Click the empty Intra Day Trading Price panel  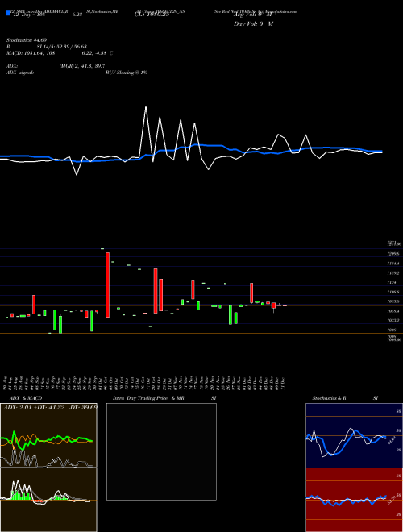click(x=161, y=451)
